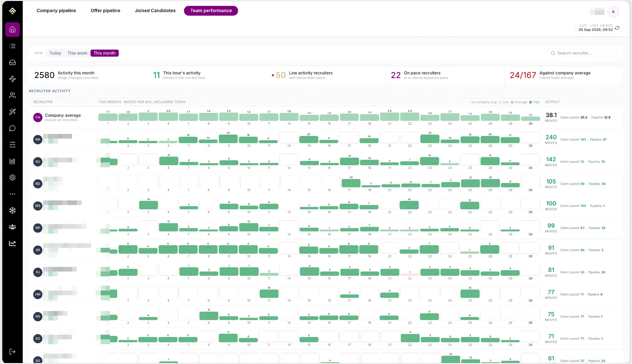Open the snowflake sidebar icon
632x364 pixels.
point(13,211)
